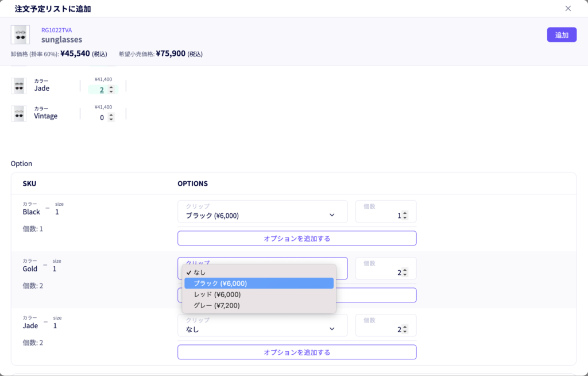Adjust the Jade quantity stepper arrows
The image size is (588, 376).
coord(111,90)
